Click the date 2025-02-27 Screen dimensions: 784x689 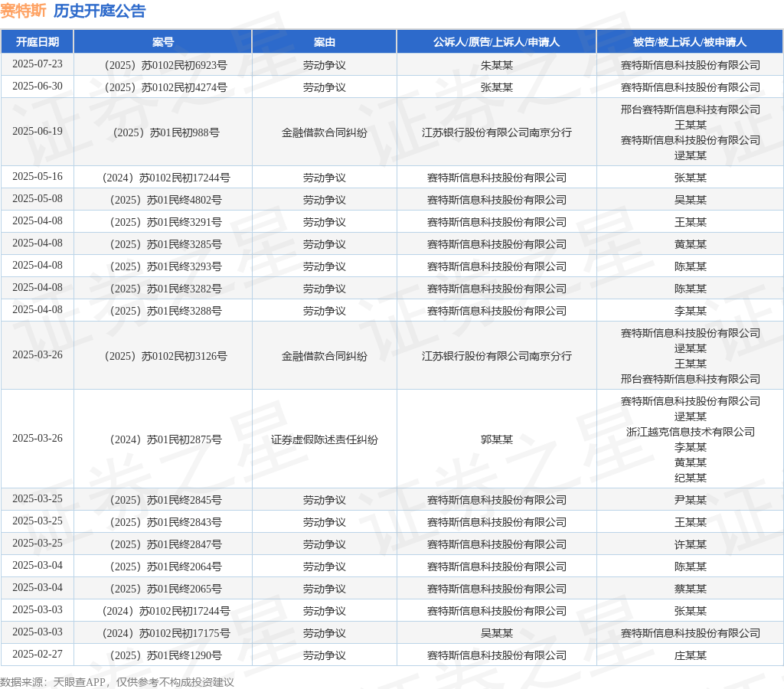(38, 654)
